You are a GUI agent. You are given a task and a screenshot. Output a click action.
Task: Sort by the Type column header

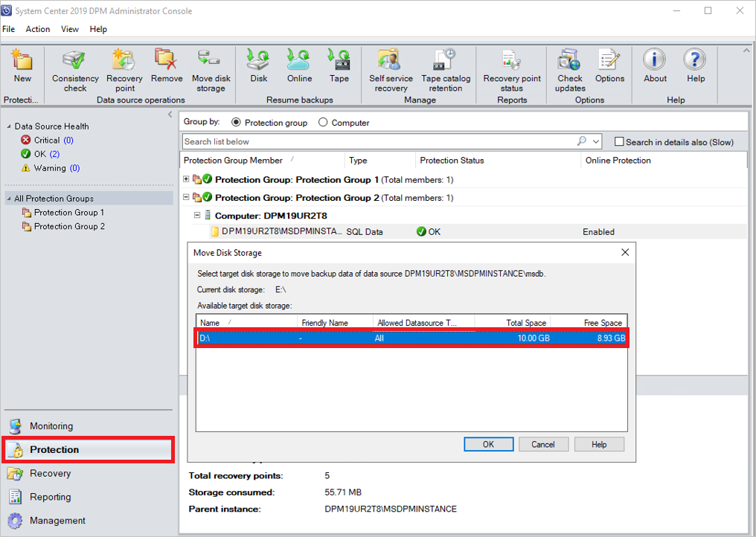pos(379,161)
